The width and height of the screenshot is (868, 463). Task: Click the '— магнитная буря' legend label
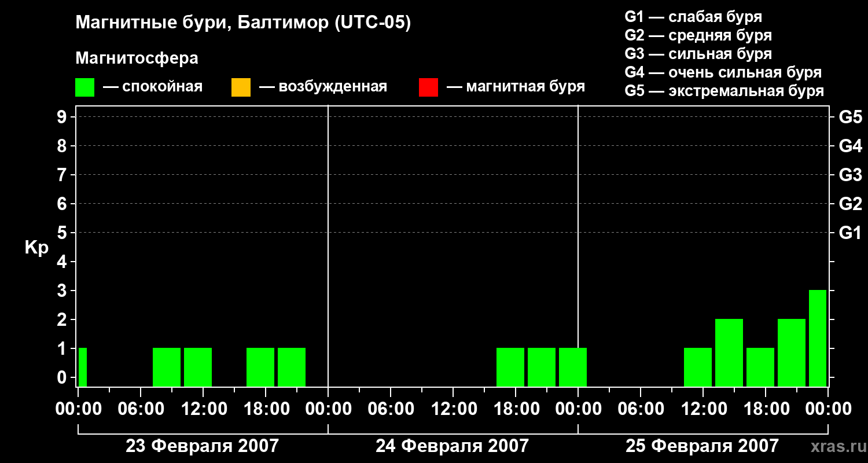click(x=516, y=87)
